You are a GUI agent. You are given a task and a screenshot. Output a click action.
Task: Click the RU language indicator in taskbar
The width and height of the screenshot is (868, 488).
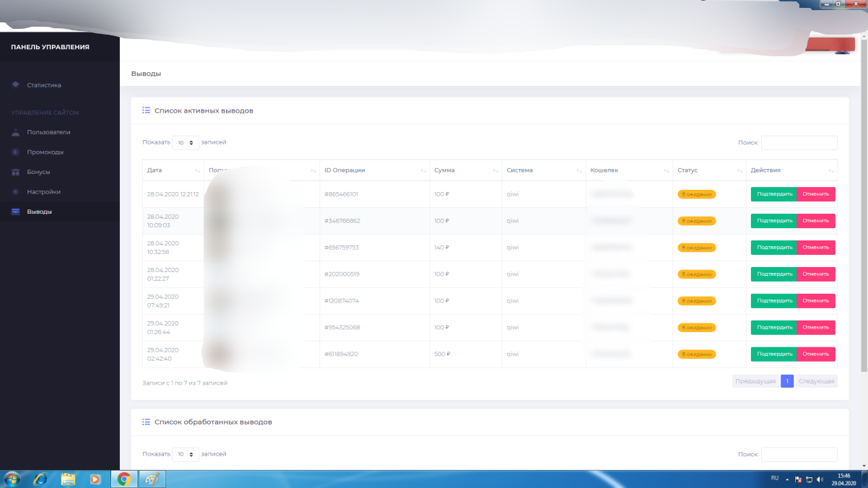click(775, 478)
